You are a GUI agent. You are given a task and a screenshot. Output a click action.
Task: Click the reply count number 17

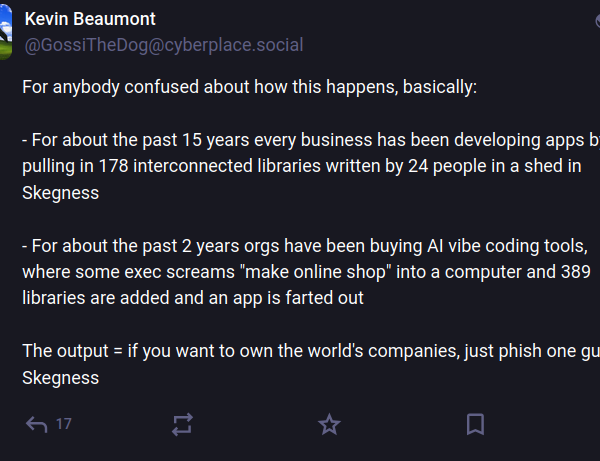64,425
